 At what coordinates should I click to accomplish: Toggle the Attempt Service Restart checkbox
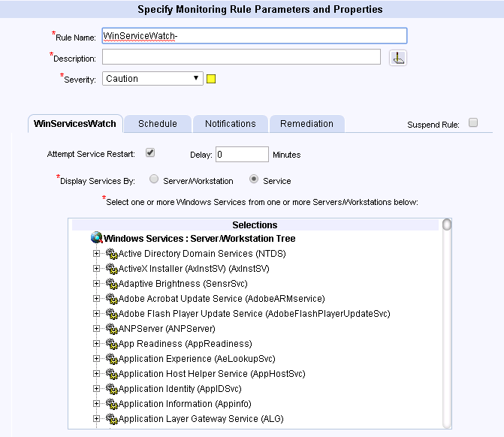tap(150, 152)
